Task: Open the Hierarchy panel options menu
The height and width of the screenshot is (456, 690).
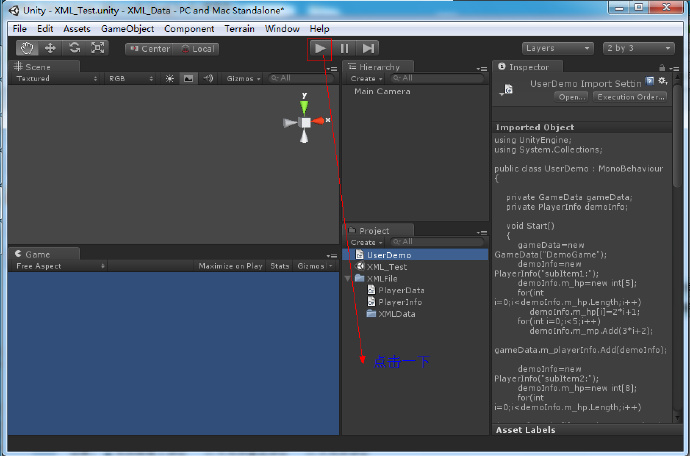Action: click(x=482, y=69)
